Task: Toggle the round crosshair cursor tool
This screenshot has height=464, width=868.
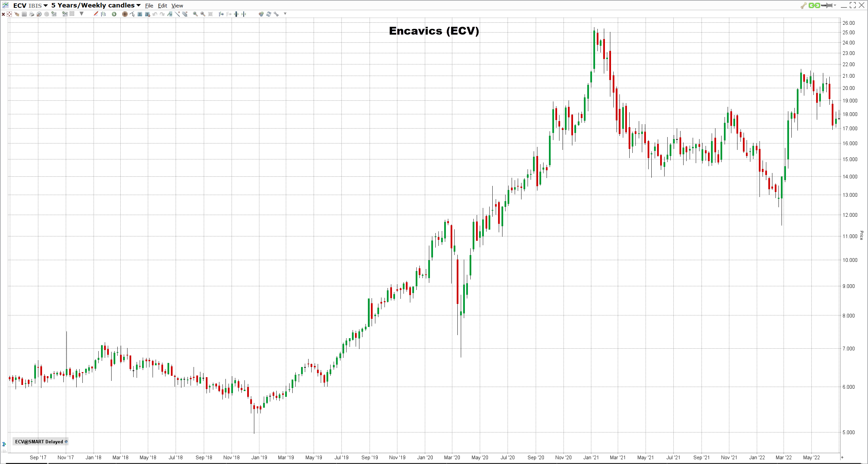Action: point(125,14)
